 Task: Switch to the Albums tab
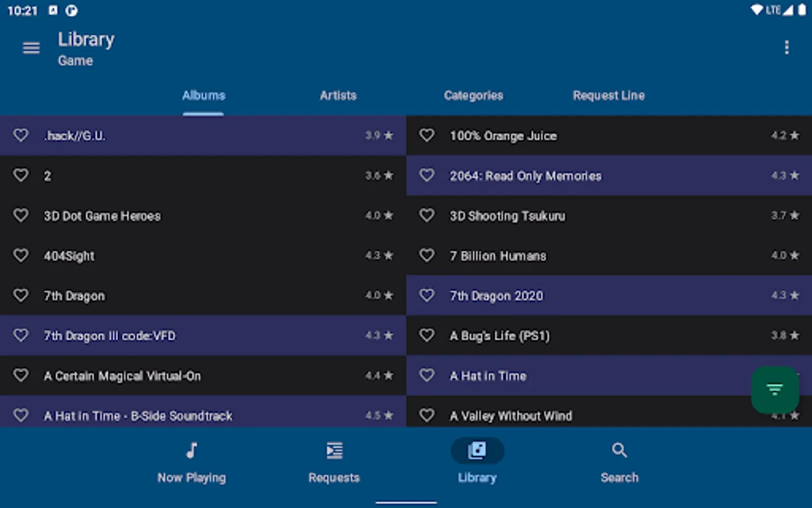point(204,95)
